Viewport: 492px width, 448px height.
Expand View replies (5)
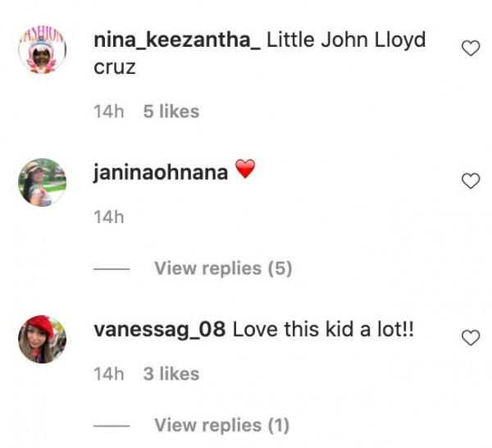click(223, 268)
